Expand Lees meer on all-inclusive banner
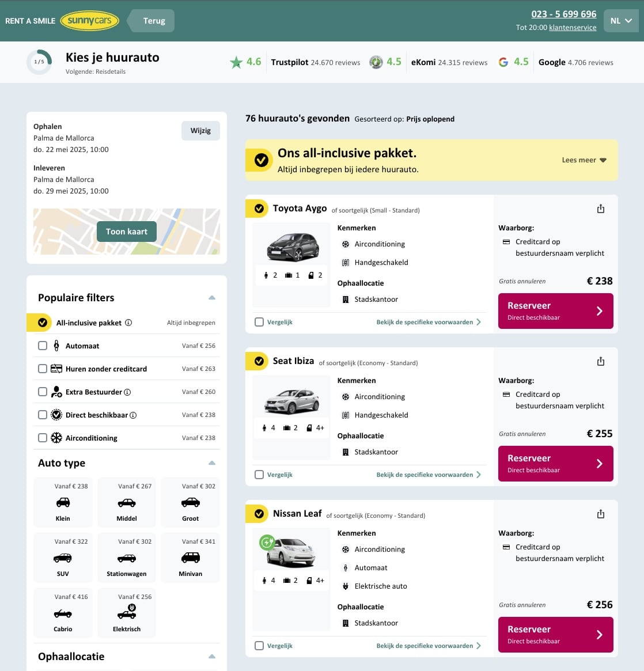644x671 pixels. [584, 160]
